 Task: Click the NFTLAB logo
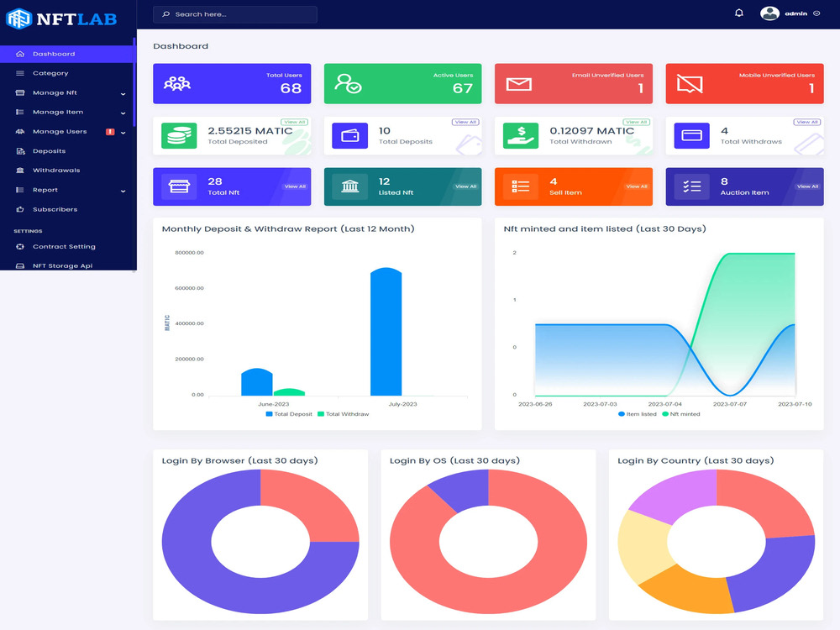pyautogui.click(x=61, y=18)
